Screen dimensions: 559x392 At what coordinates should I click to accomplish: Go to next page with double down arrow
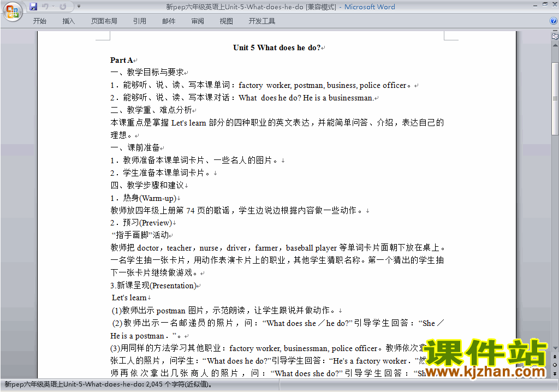pos(555,373)
